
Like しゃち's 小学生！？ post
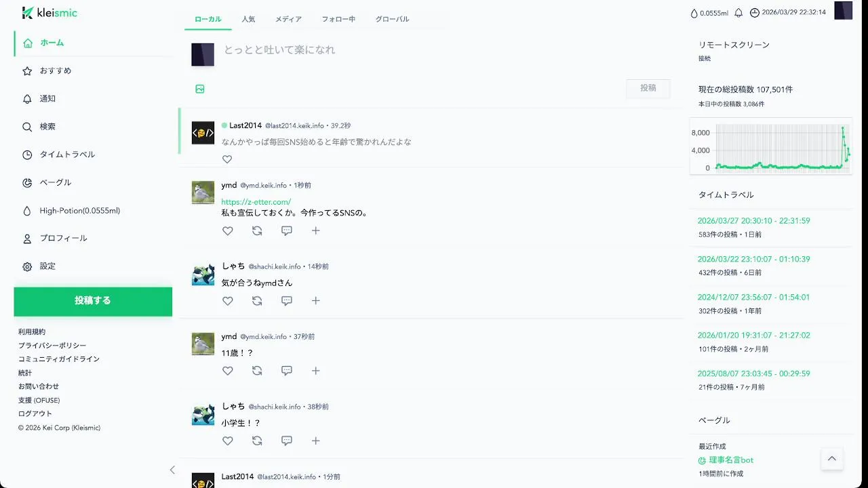pyautogui.click(x=228, y=441)
